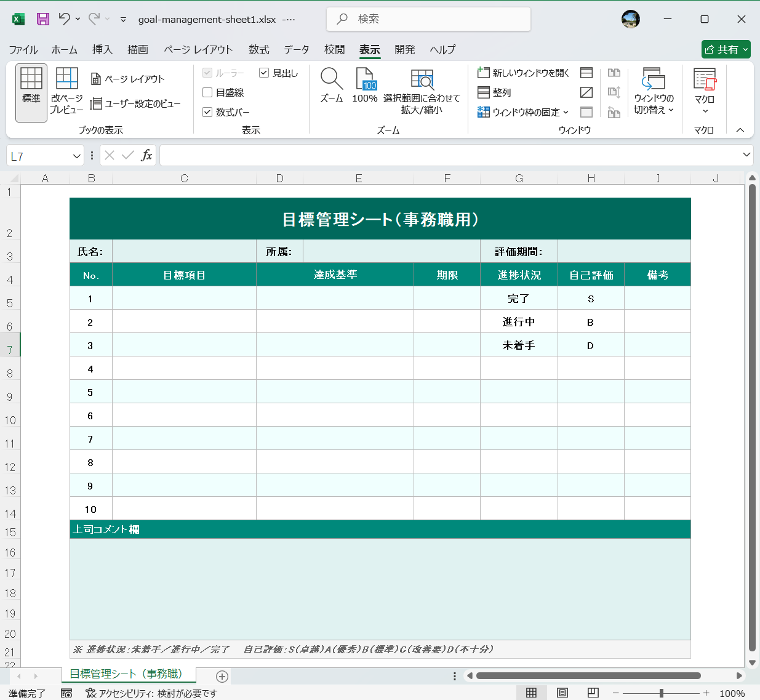Click the horizontal scrollbar thumb
This screenshot has height=700, width=760.
pos(588,675)
